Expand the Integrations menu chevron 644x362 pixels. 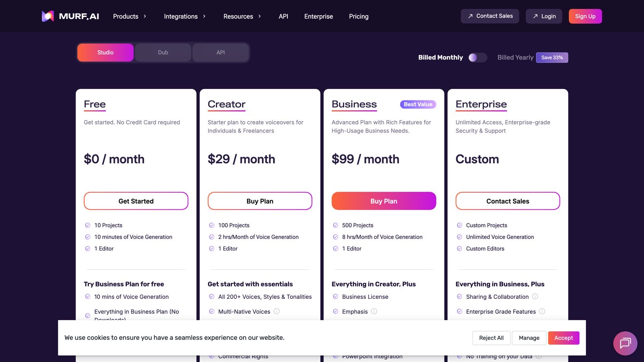(204, 16)
